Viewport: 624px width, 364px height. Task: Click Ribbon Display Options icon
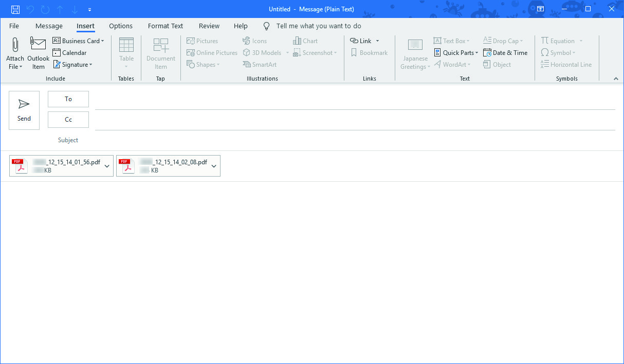(x=540, y=9)
